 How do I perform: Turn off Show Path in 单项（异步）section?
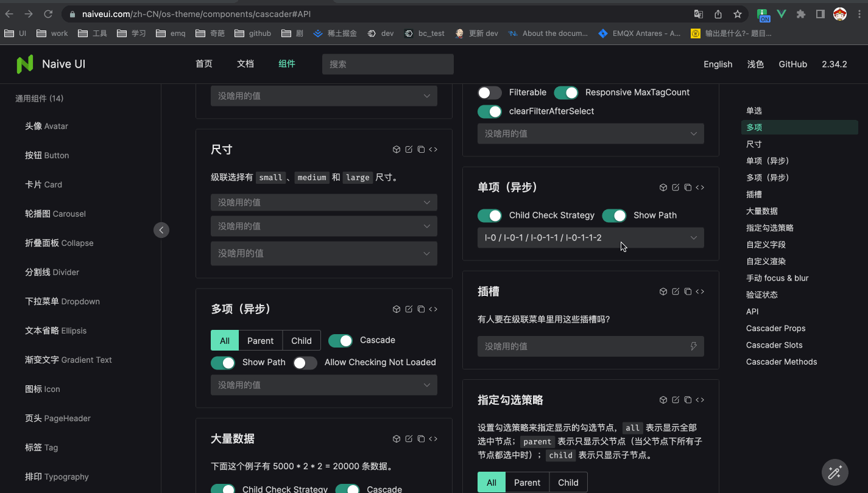[x=614, y=215]
